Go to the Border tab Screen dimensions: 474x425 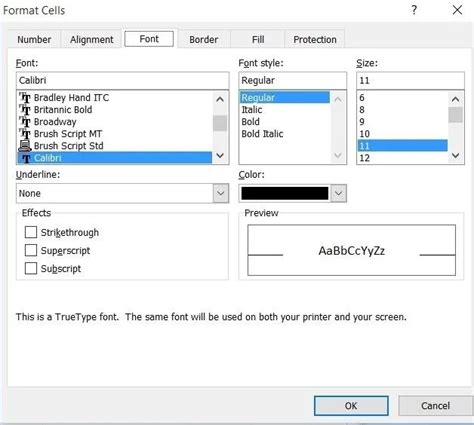coord(204,39)
